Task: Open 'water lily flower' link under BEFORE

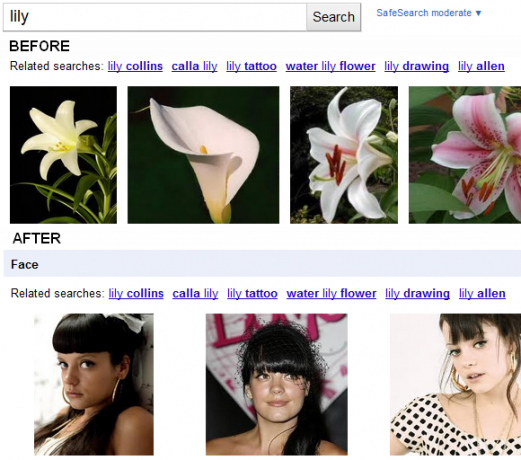Action: click(330, 66)
